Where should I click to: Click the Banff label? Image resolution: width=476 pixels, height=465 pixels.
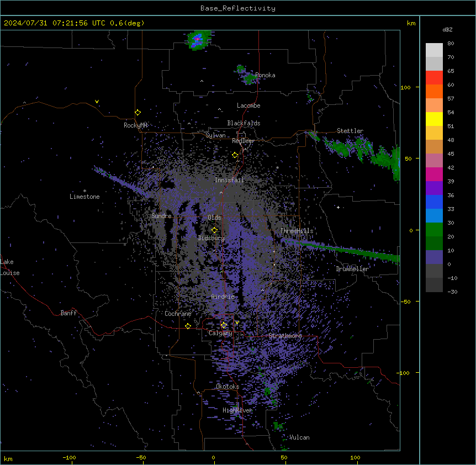click(68, 313)
